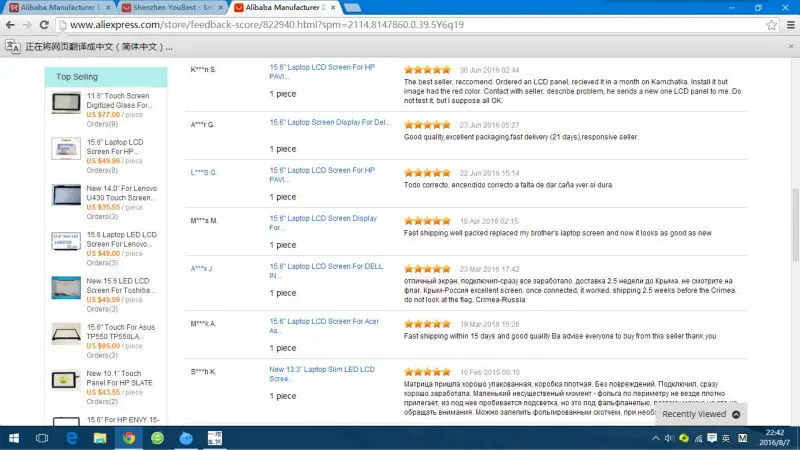Click the browser forward arrow
This screenshot has height=450, width=800.
click(x=27, y=24)
